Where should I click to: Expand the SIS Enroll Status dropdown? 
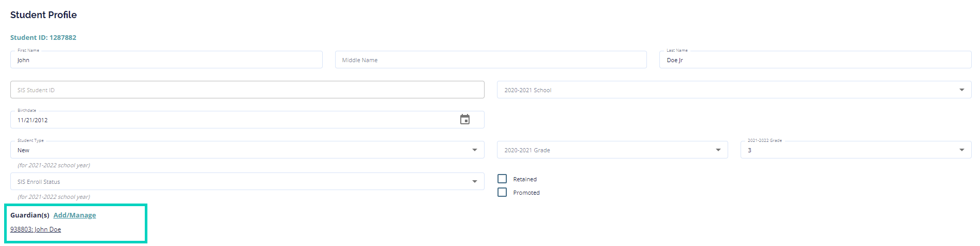(x=474, y=182)
